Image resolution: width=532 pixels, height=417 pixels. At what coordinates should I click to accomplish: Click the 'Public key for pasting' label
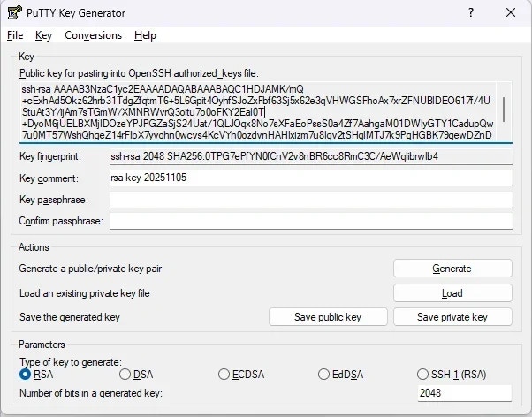139,73
